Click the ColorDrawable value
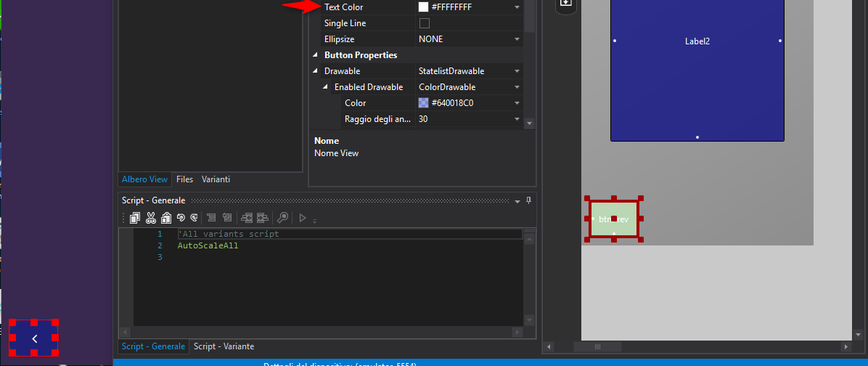 click(x=447, y=87)
